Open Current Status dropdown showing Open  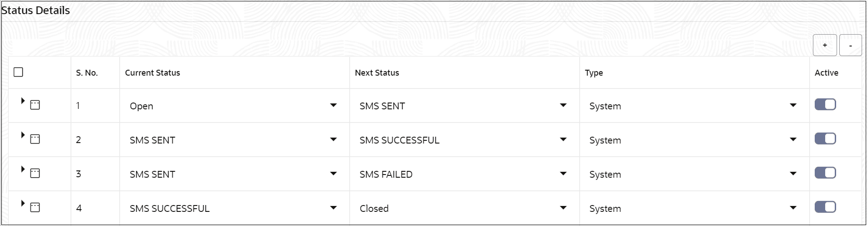point(333,106)
